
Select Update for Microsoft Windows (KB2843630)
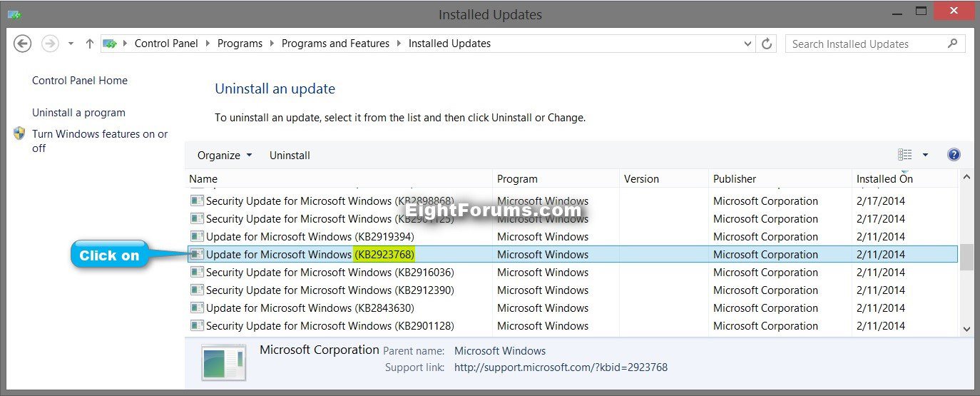pyautogui.click(x=573, y=308)
